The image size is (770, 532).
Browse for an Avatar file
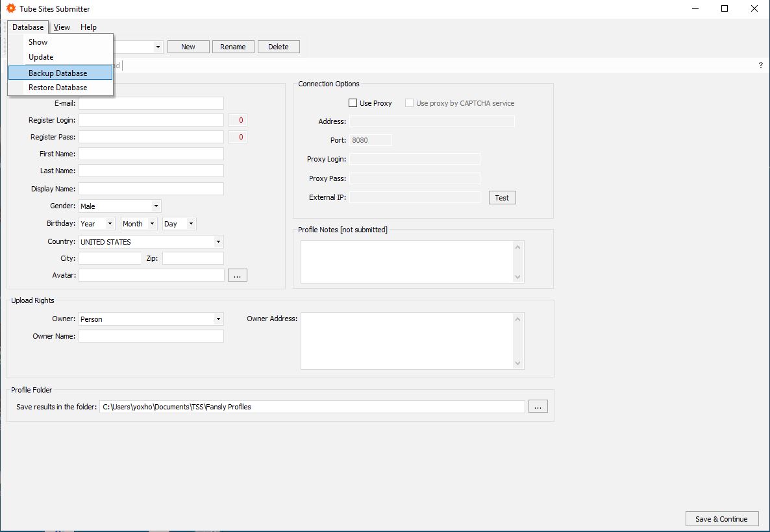pos(237,274)
